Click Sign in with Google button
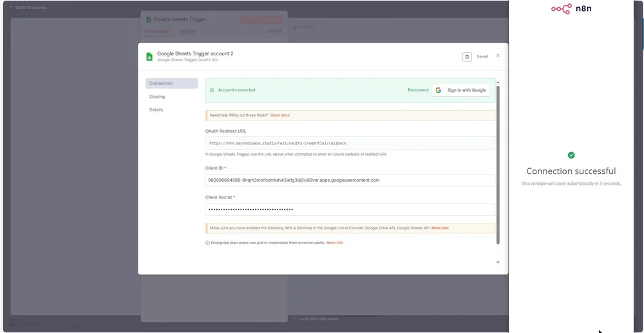The height and width of the screenshot is (333, 644). pos(461,90)
